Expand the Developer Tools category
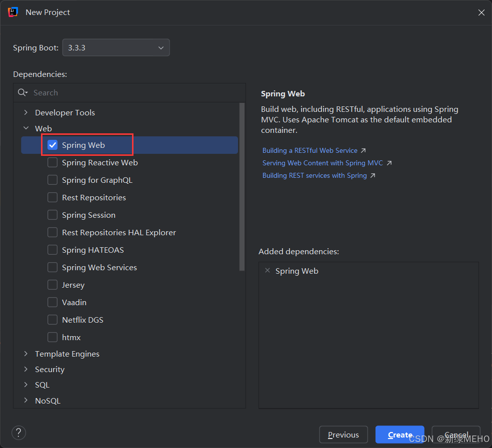This screenshot has height=448, width=492. (x=26, y=112)
